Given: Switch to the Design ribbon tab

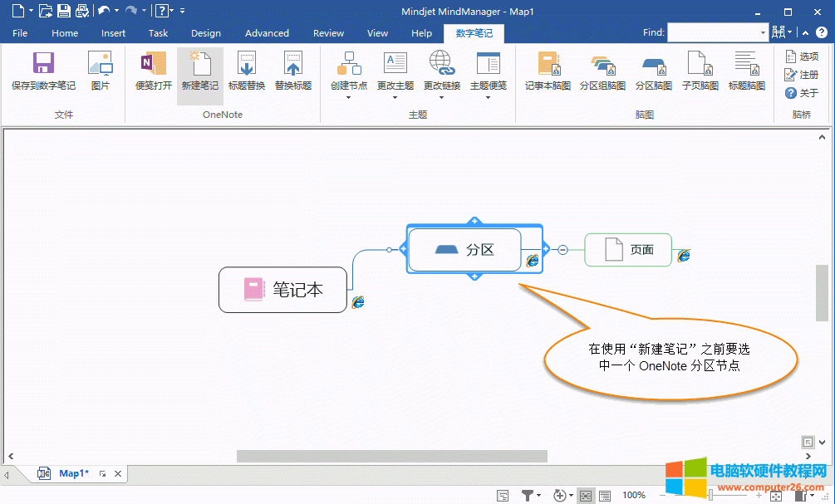Looking at the screenshot, I should [205, 33].
